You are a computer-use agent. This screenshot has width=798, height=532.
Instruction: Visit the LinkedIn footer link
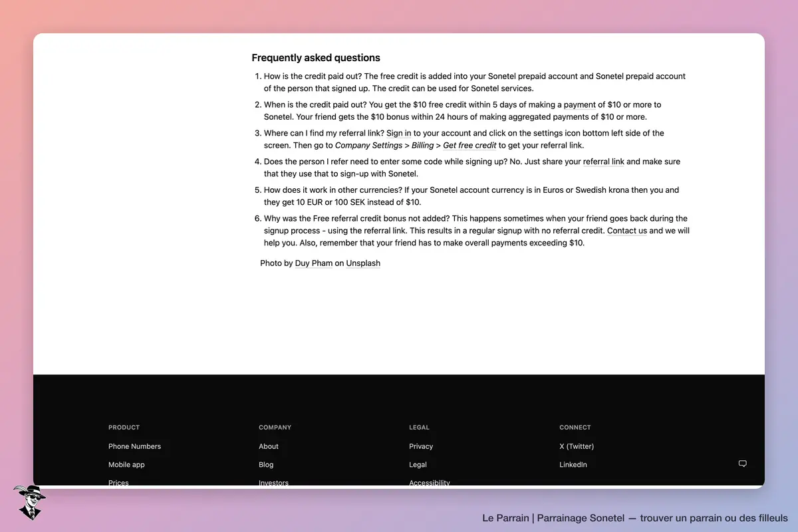coord(573,465)
